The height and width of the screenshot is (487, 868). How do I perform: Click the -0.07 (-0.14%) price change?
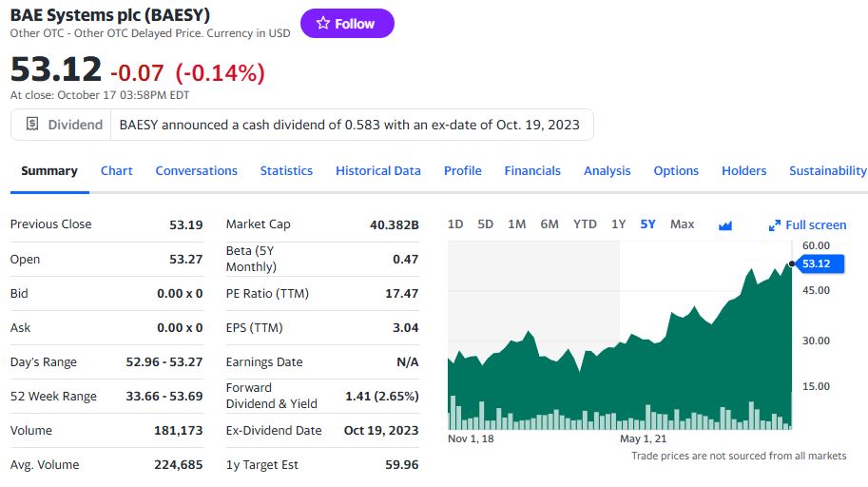[187, 72]
